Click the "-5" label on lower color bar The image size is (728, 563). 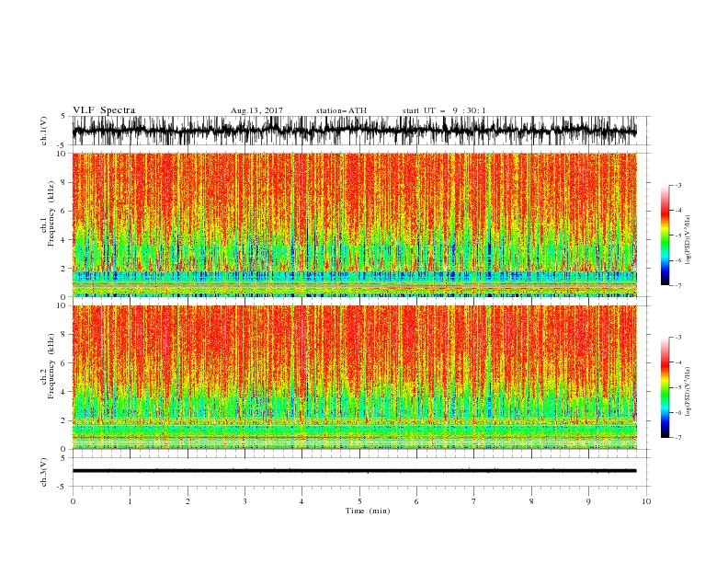click(677, 387)
